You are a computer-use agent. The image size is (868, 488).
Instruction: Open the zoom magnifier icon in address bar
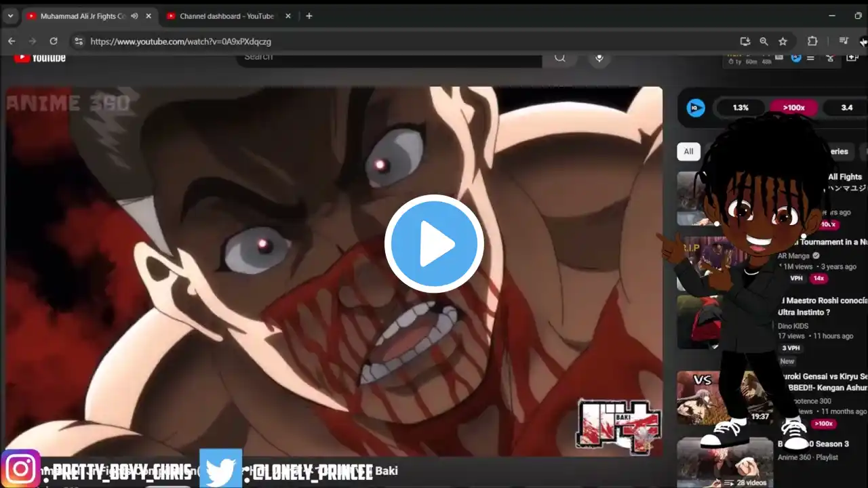pyautogui.click(x=764, y=41)
